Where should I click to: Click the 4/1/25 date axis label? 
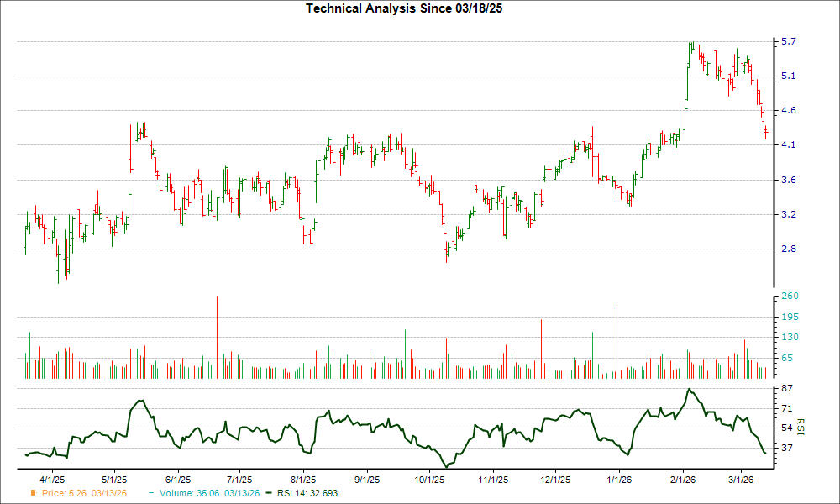pos(54,481)
